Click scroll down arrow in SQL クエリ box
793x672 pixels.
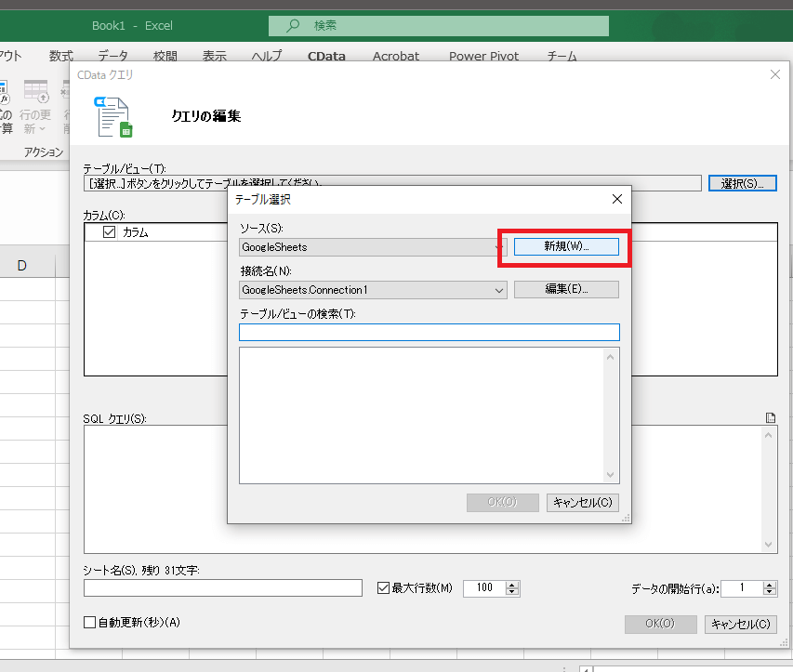pyautogui.click(x=768, y=545)
